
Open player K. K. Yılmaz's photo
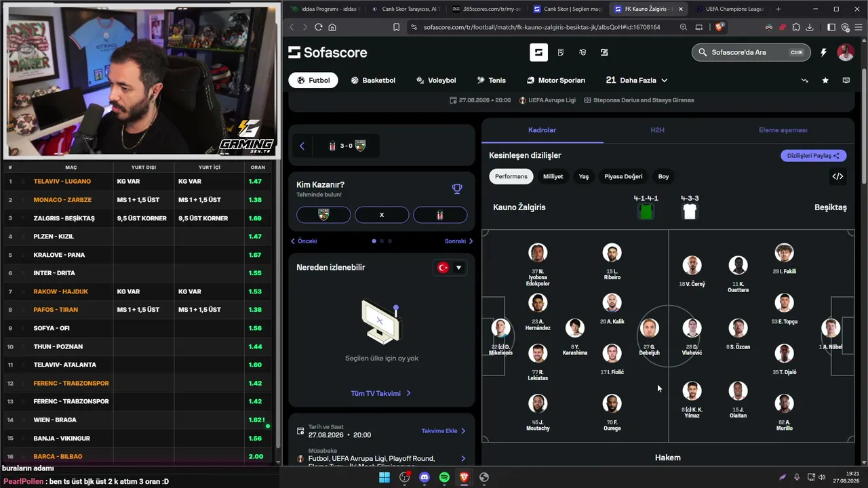tap(692, 391)
